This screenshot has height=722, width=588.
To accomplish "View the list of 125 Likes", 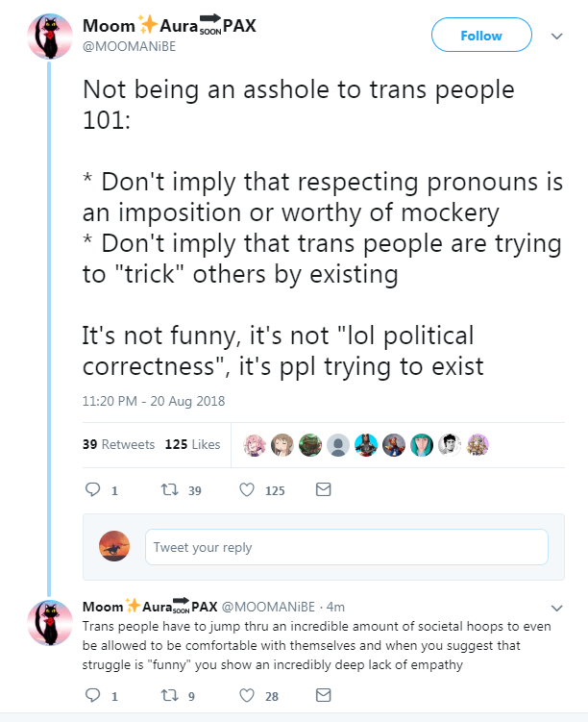I will [192, 444].
